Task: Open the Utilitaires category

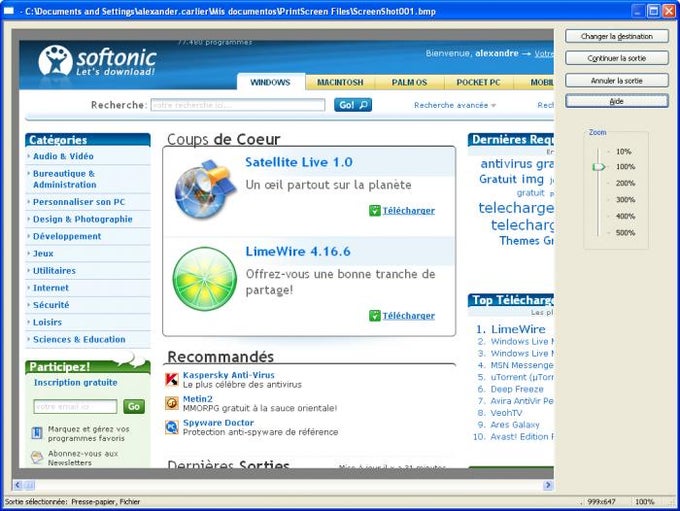Action: point(54,271)
